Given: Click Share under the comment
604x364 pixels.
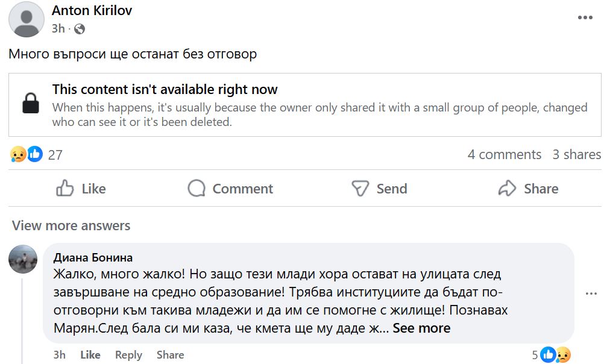Looking at the screenshot, I should coord(170,355).
